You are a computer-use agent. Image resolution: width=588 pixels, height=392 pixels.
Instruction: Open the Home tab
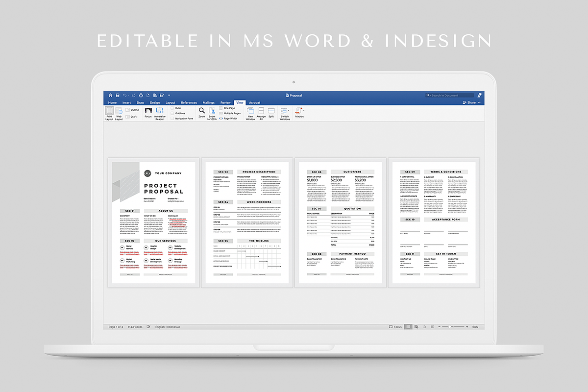click(x=112, y=103)
